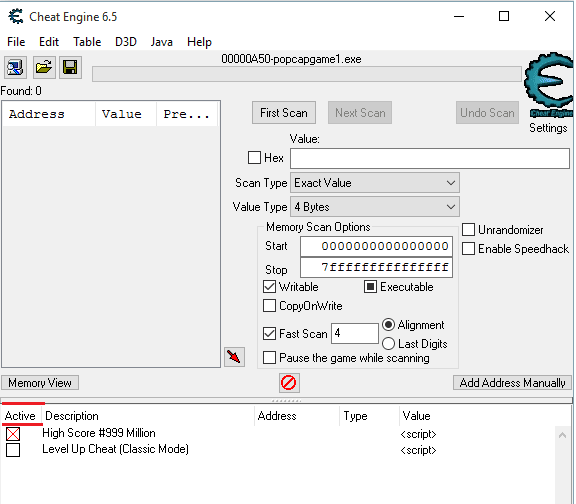The width and height of the screenshot is (576, 504).
Task: Click the Found: 0 label
Action: pyautogui.click(x=21, y=91)
